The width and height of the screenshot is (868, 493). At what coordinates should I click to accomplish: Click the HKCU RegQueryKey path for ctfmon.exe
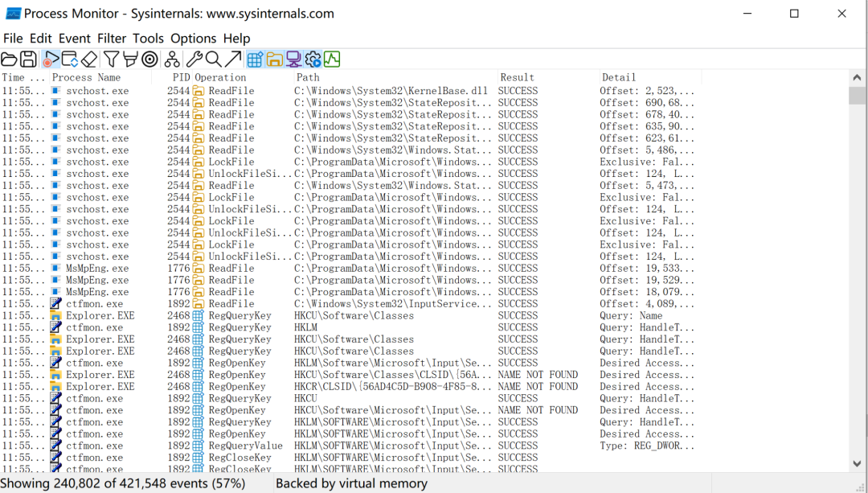pos(305,398)
